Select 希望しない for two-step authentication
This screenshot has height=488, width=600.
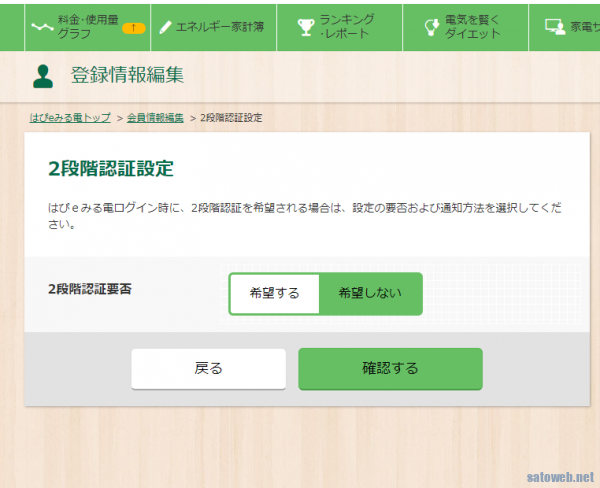[x=370, y=294]
